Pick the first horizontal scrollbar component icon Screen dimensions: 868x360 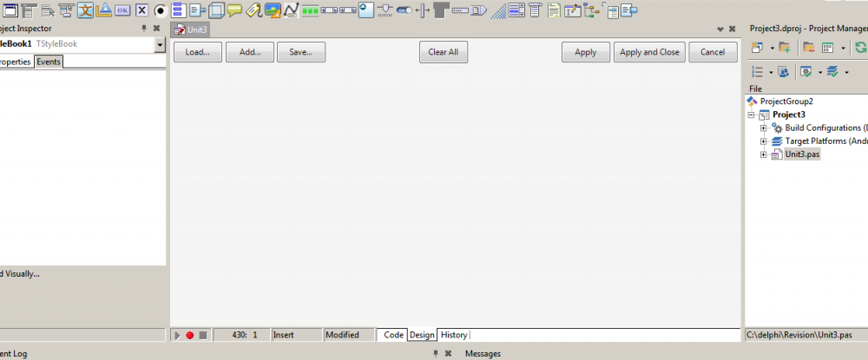329,10
